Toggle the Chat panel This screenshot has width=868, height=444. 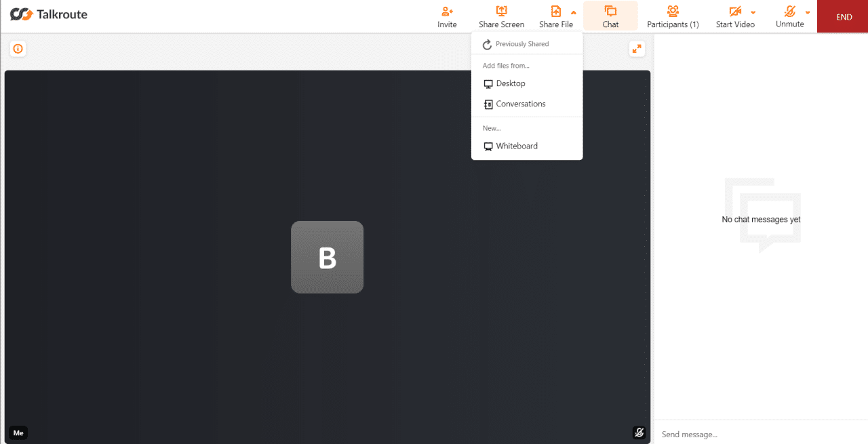610,16
